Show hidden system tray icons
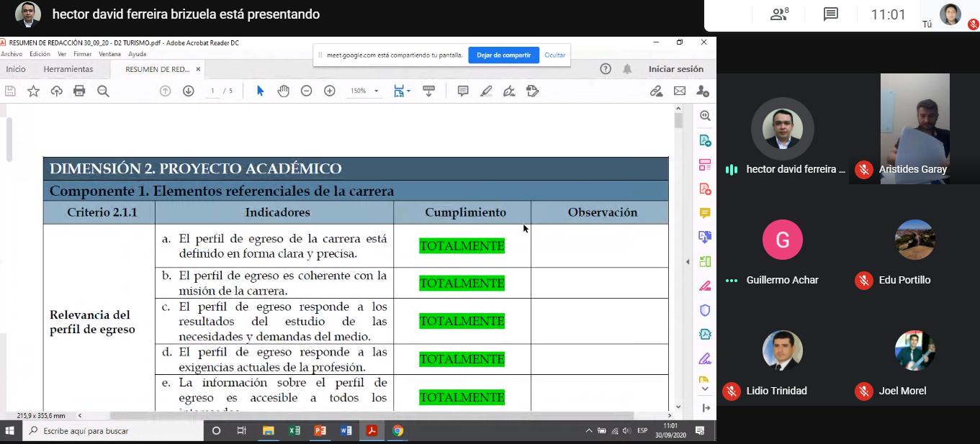 coord(588,431)
